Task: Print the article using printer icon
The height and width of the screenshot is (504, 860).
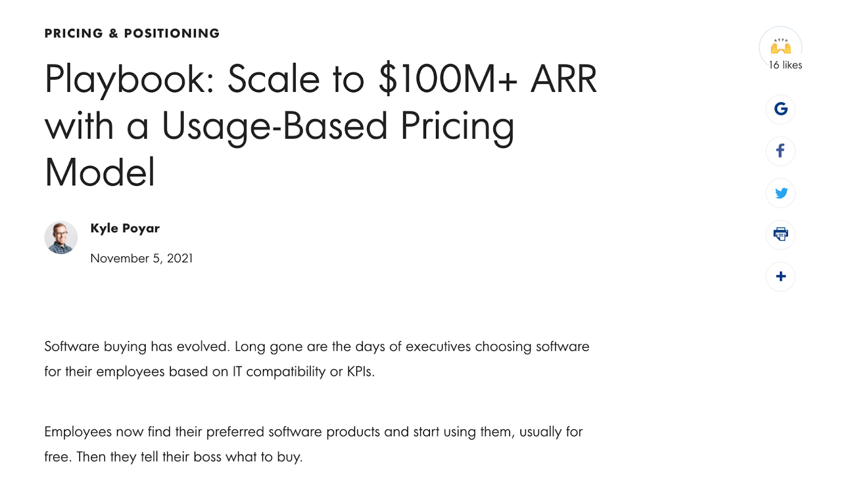Action: (780, 234)
